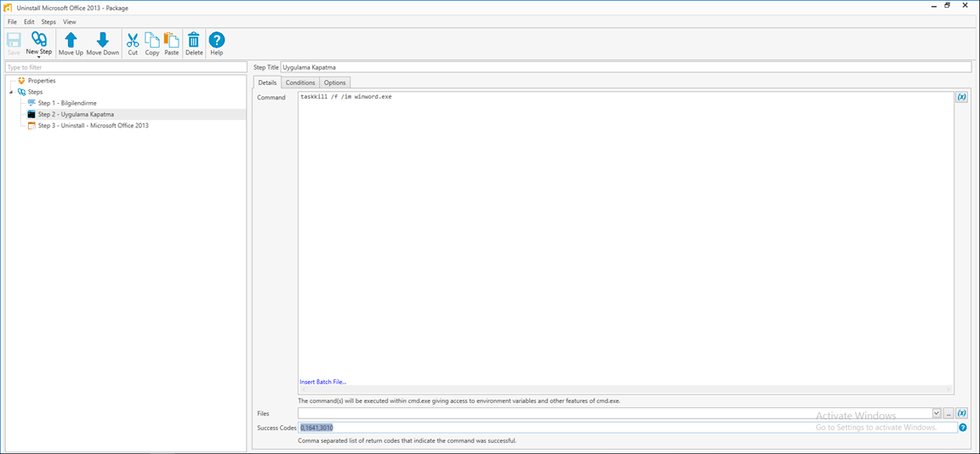Open the New Step toolbar button
This screenshot has height=454, width=980.
point(39,43)
